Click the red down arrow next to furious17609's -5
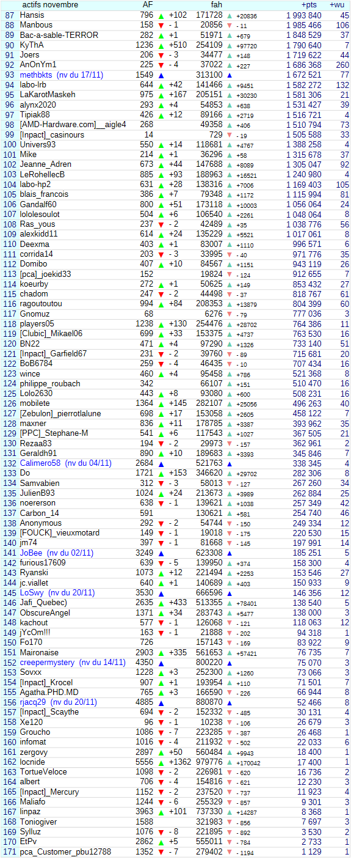 point(161,563)
